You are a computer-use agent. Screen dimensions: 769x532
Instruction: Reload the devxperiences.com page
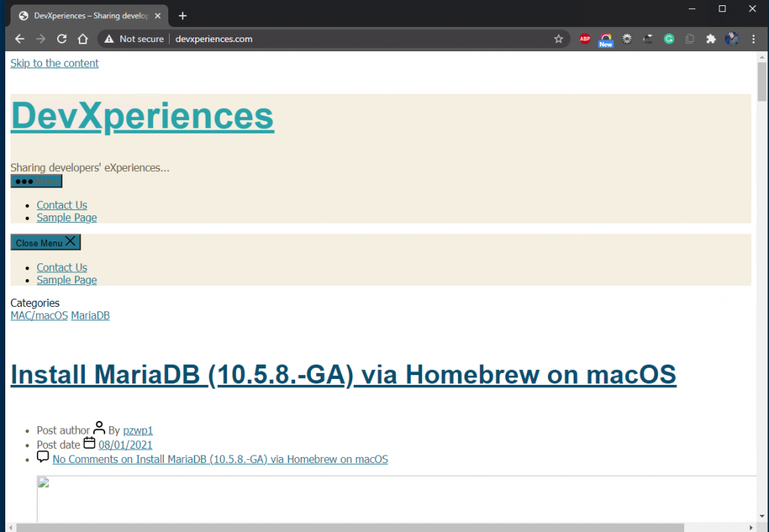[x=62, y=39]
